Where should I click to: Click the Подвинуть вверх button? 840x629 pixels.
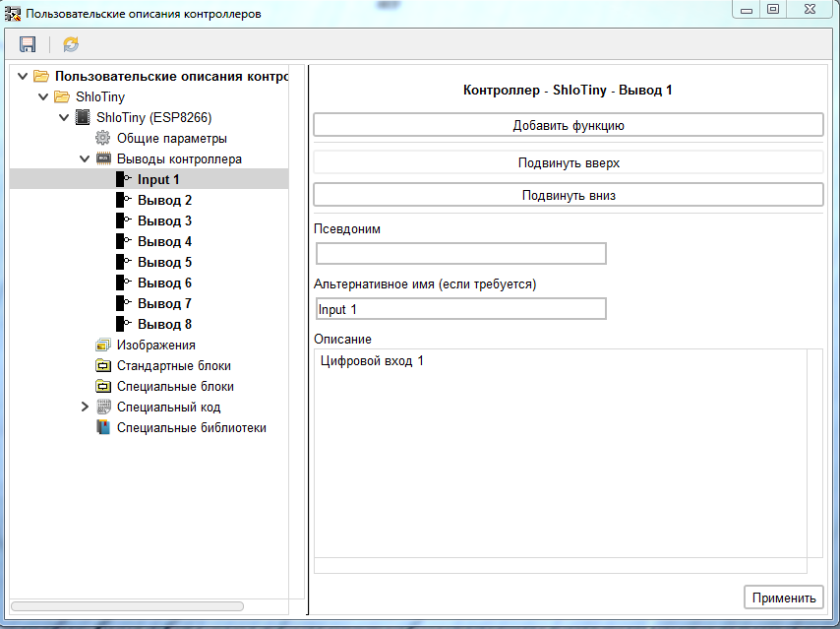(x=569, y=162)
